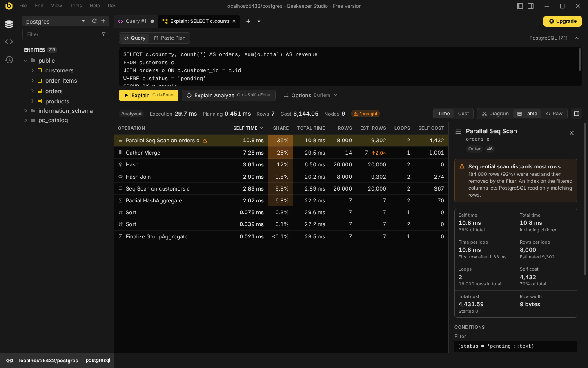Viewport: 588px width, 368px height.
Task: Toggle the details side panel icon
Action: click(x=577, y=114)
